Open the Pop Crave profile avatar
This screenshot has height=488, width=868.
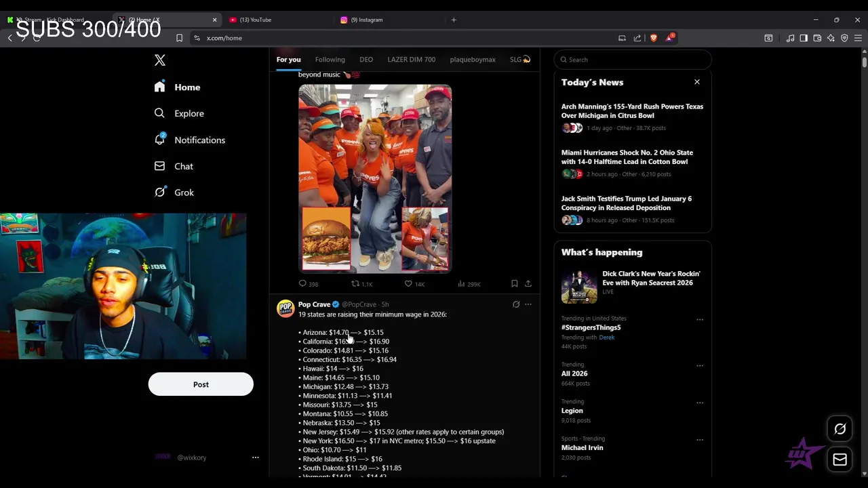285,308
